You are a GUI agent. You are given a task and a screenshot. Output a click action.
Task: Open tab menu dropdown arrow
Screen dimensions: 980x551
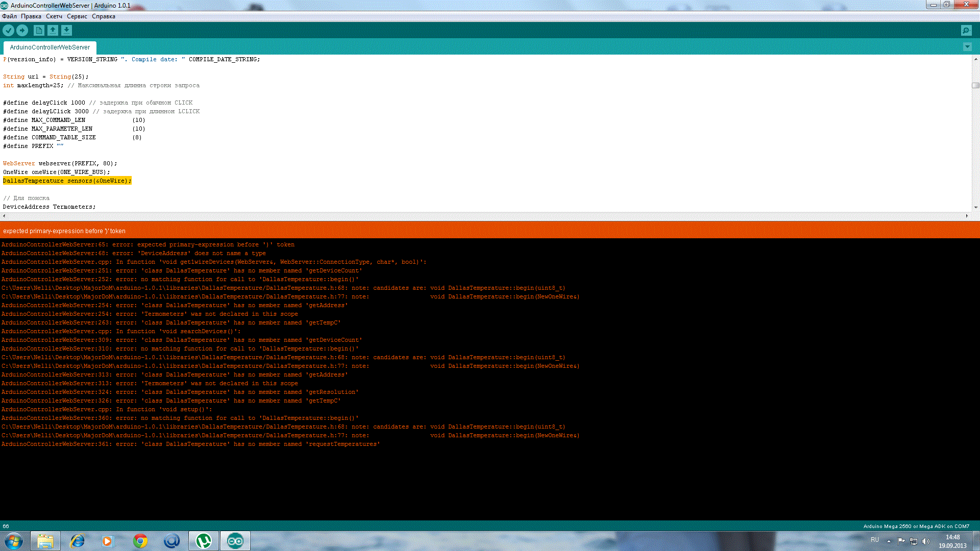pos(967,47)
